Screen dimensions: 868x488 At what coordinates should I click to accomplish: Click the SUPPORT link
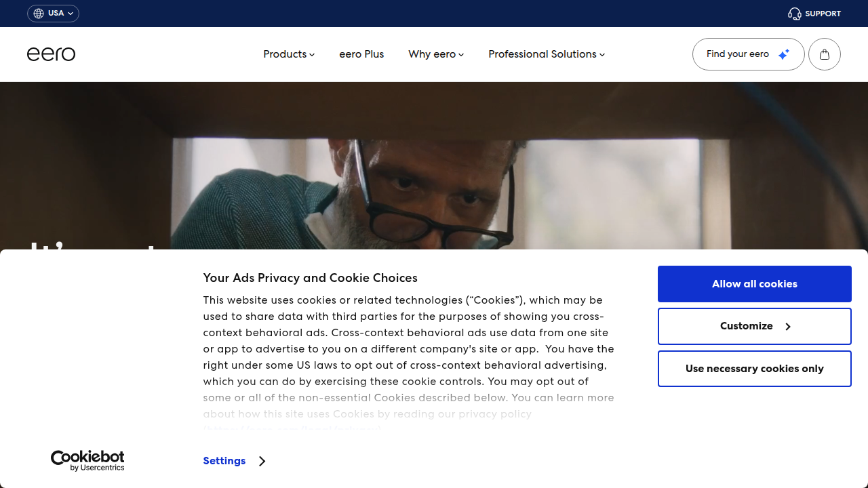(814, 14)
